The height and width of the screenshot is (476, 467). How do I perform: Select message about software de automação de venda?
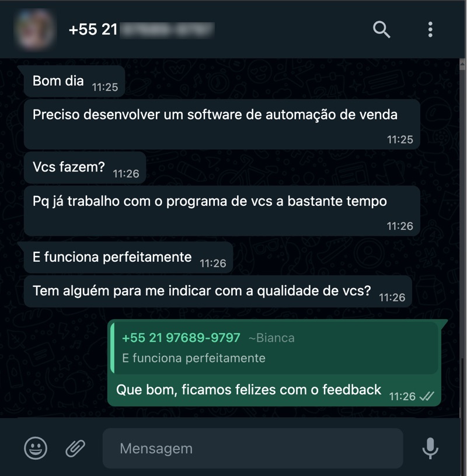(222, 124)
